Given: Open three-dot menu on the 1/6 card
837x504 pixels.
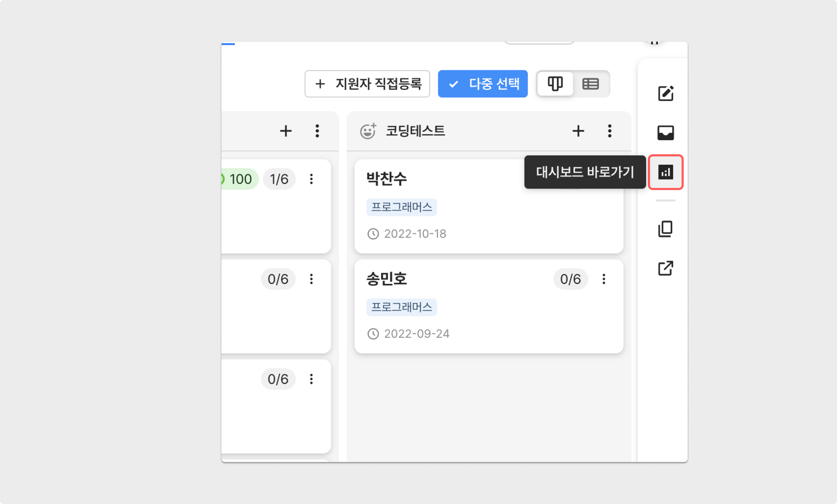Looking at the screenshot, I should [311, 179].
